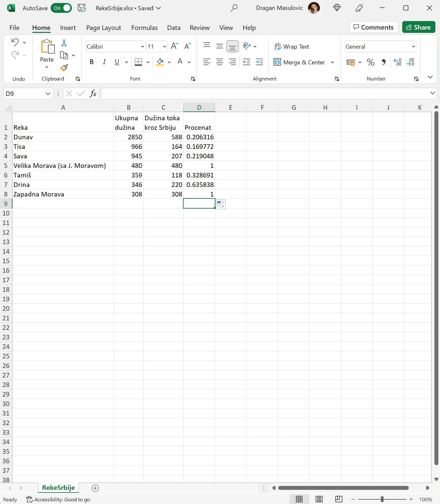
Task: Click the Insert Function fx icon
Action: (93, 94)
